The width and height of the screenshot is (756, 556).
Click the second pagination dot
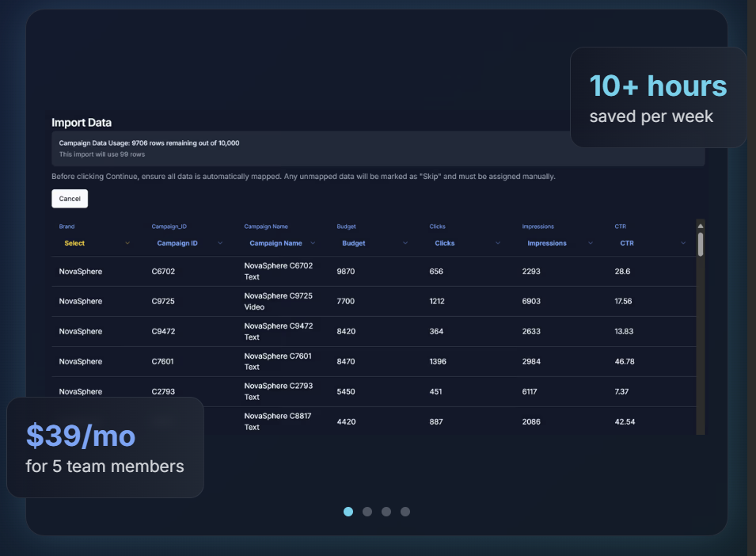367,512
